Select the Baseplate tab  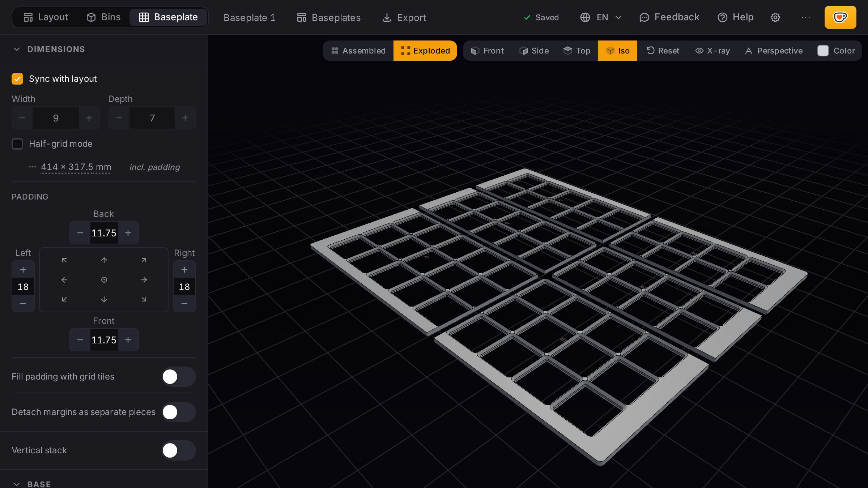tap(169, 17)
